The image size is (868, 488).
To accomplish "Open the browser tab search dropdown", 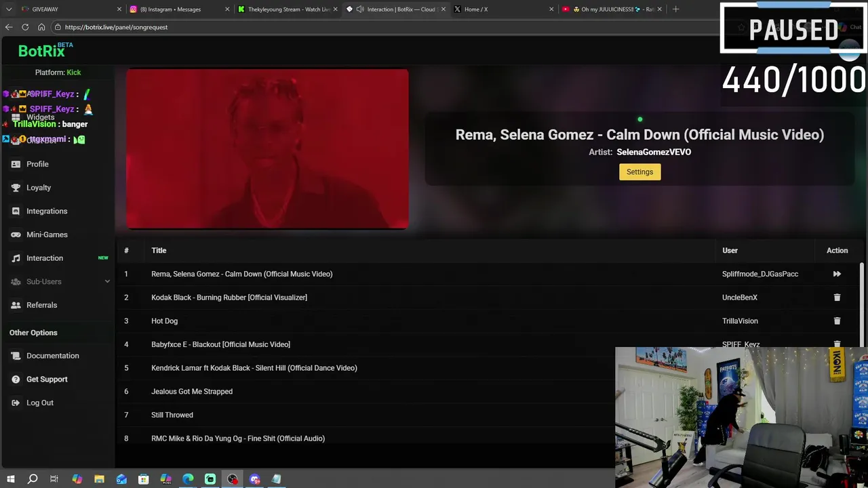I will tap(9, 9).
